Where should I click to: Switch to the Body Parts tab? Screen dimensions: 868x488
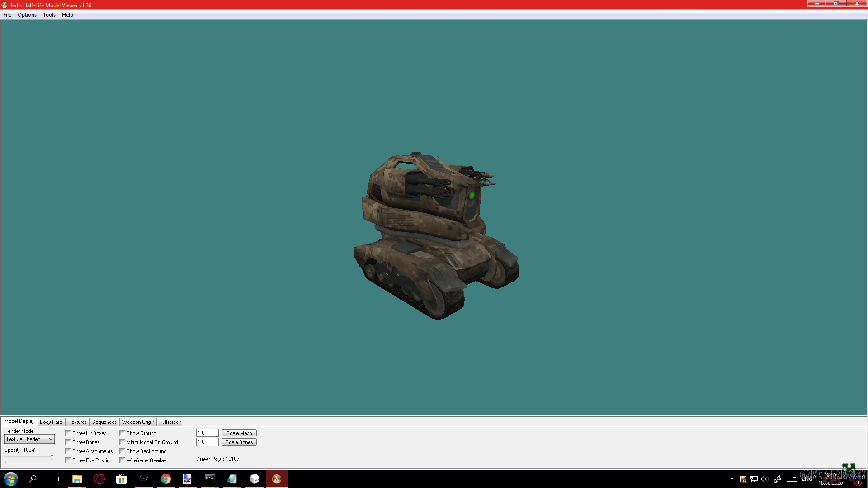pos(52,422)
